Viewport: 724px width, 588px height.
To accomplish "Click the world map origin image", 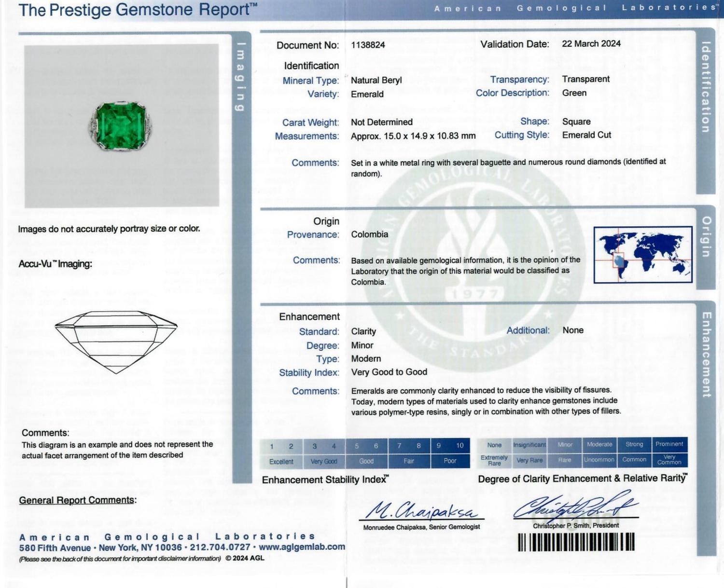I will click(643, 255).
